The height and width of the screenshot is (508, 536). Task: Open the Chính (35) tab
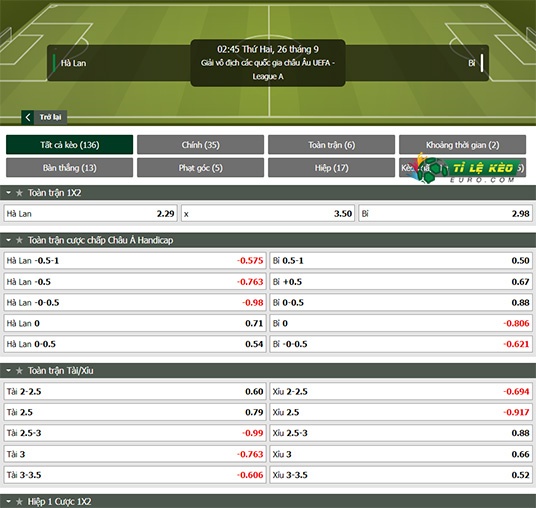tap(200, 145)
